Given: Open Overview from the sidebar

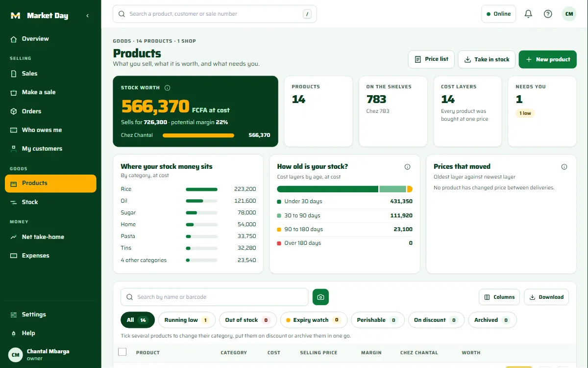Looking at the screenshot, I should pos(50,39).
